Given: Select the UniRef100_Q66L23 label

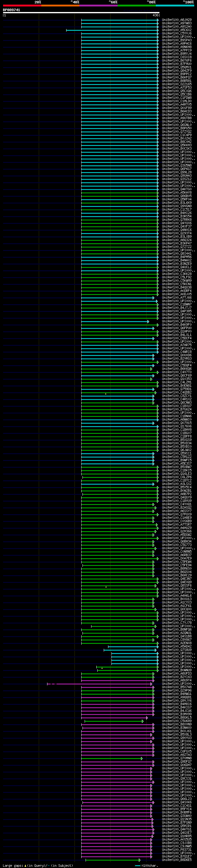Looking at the screenshot, I should (x=177, y=799).
